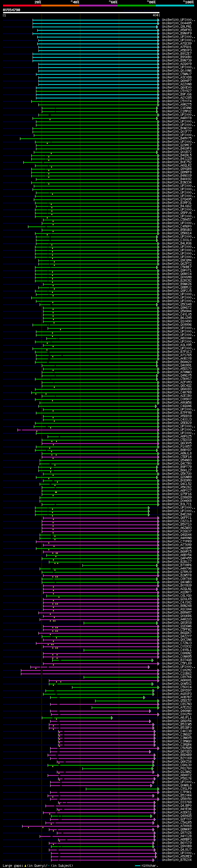Screen dimensions: 197x868
Task: Select the UniRef100_Q5K7U0 label
Action: (176, 474)
